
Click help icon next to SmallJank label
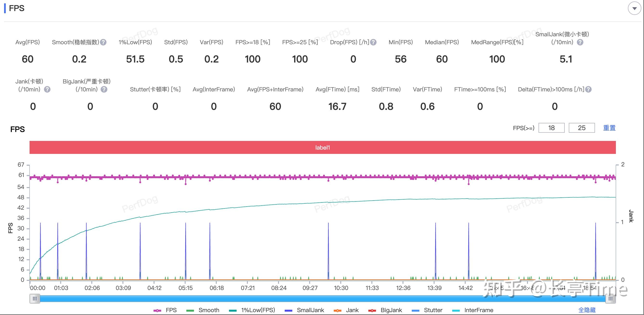click(580, 42)
